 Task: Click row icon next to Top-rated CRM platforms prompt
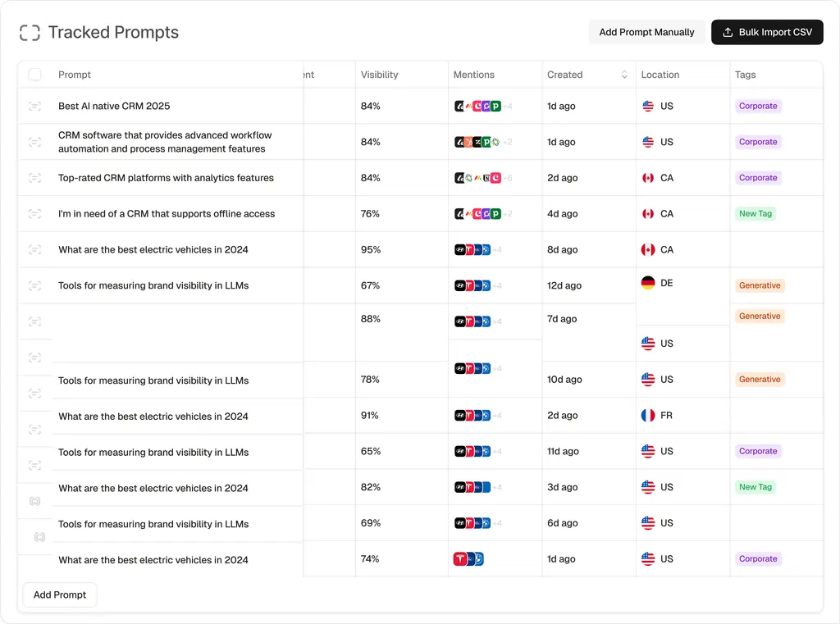[34, 178]
